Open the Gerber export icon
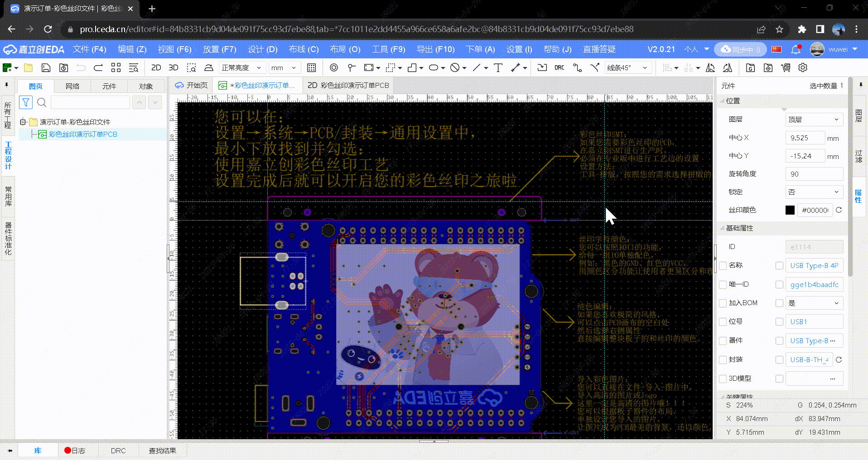This screenshot has width=868, height=460. coord(750,68)
